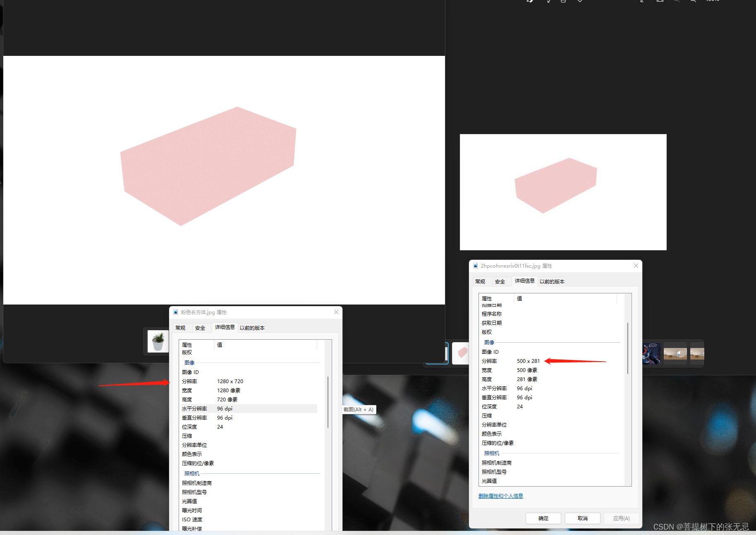Rotate the image with the rotate icon
This screenshot has height=535, width=756.
pyautogui.click(x=548, y=2)
